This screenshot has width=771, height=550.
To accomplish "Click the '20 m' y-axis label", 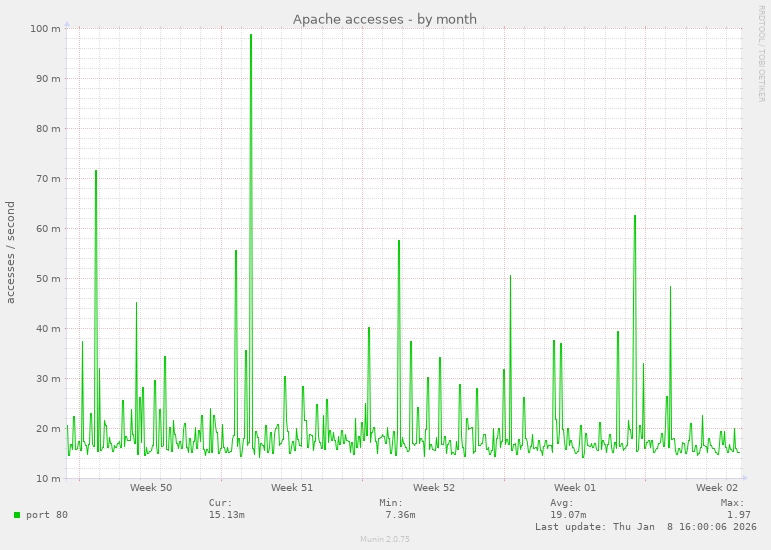I will pos(48,429).
